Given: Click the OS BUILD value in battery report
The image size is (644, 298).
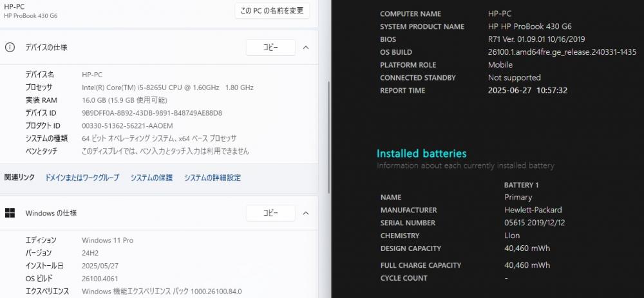Looking at the screenshot, I should pos(562,52).
